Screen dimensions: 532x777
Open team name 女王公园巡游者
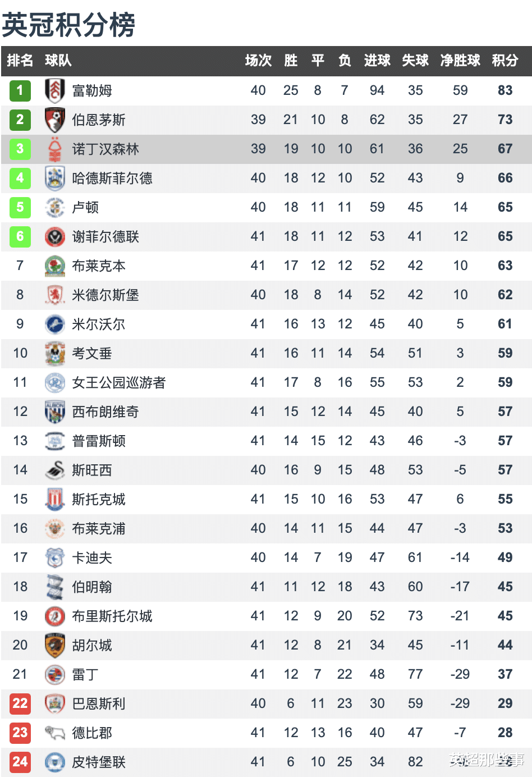point(119,382)
